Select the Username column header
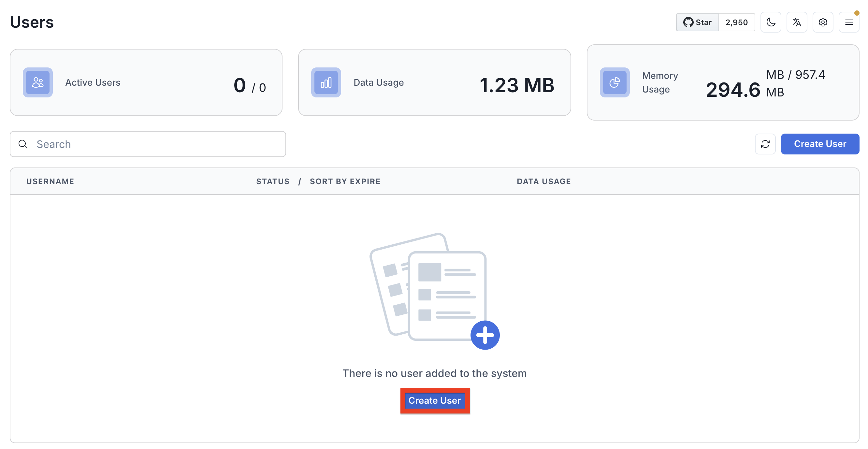The height and width of the screenshot is (449, 868). [50, 181]
